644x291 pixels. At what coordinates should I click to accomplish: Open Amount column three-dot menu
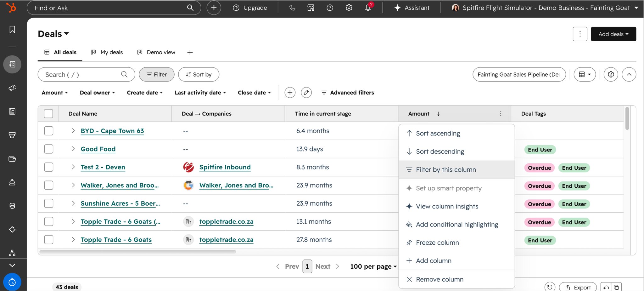coord(501,114)
